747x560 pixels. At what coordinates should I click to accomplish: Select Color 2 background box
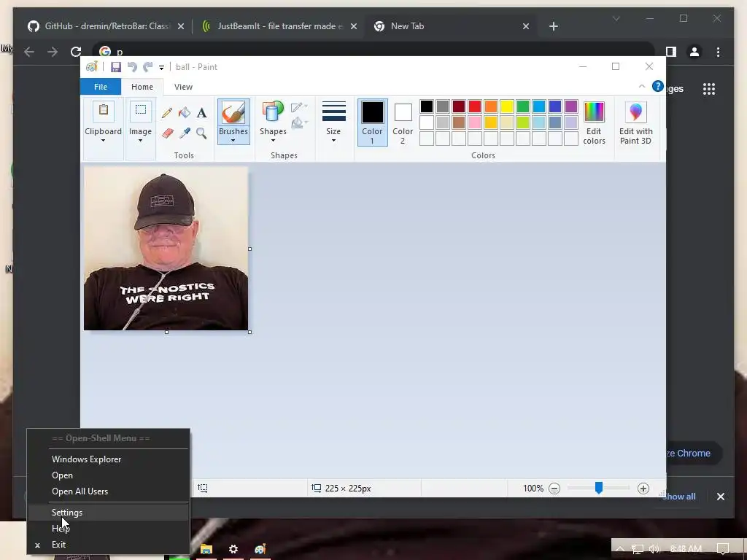coord(403,122)
